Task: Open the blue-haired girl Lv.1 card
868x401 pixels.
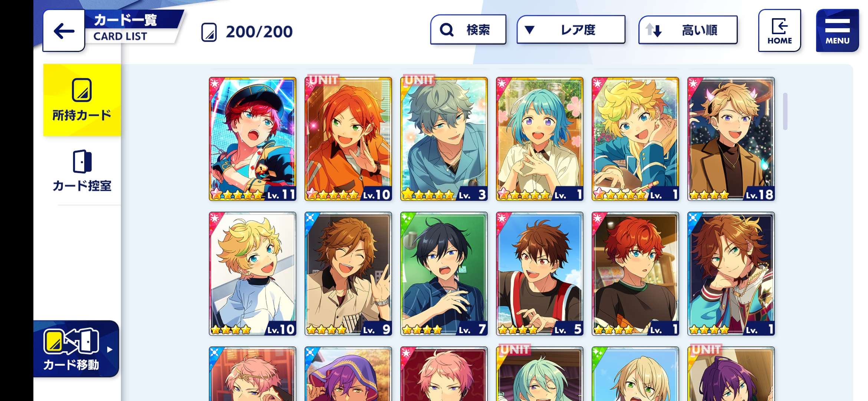Action: tap(540, 139)
